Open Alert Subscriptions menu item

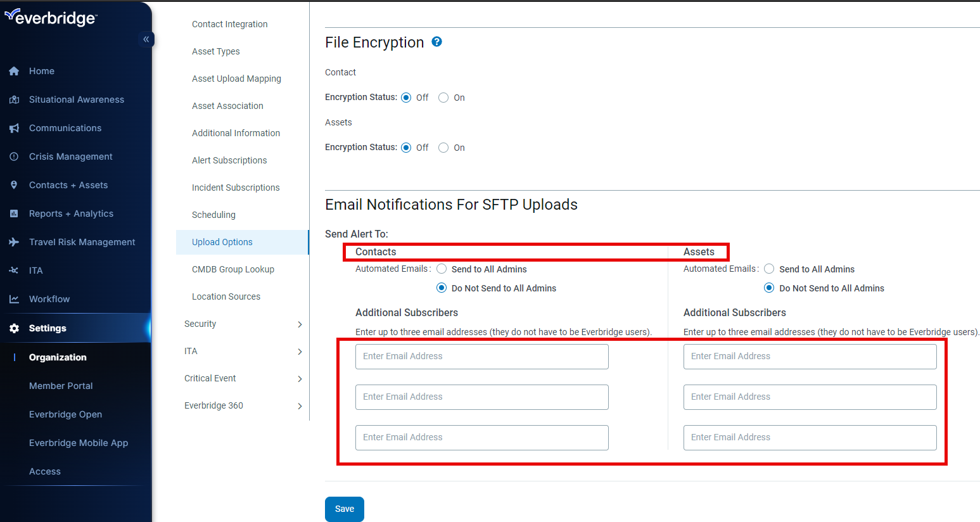point(229,160)
